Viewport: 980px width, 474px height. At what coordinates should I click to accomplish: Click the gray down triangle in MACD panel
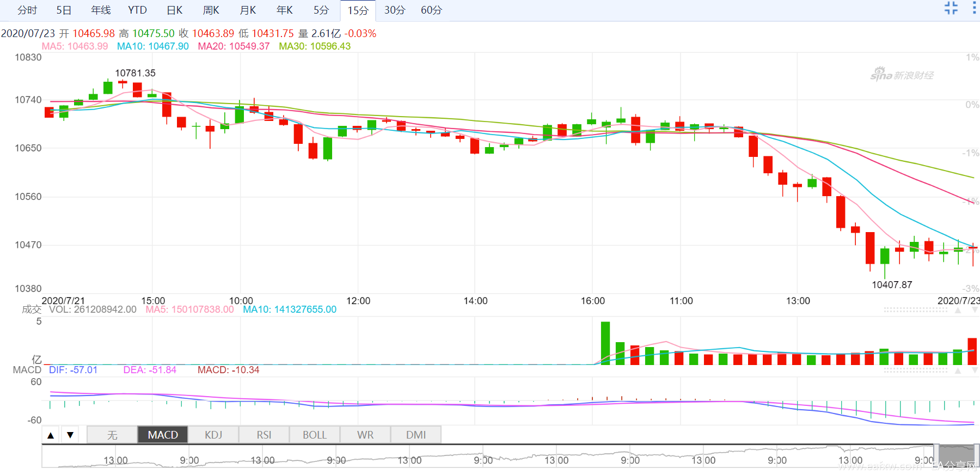pos(975,370)
